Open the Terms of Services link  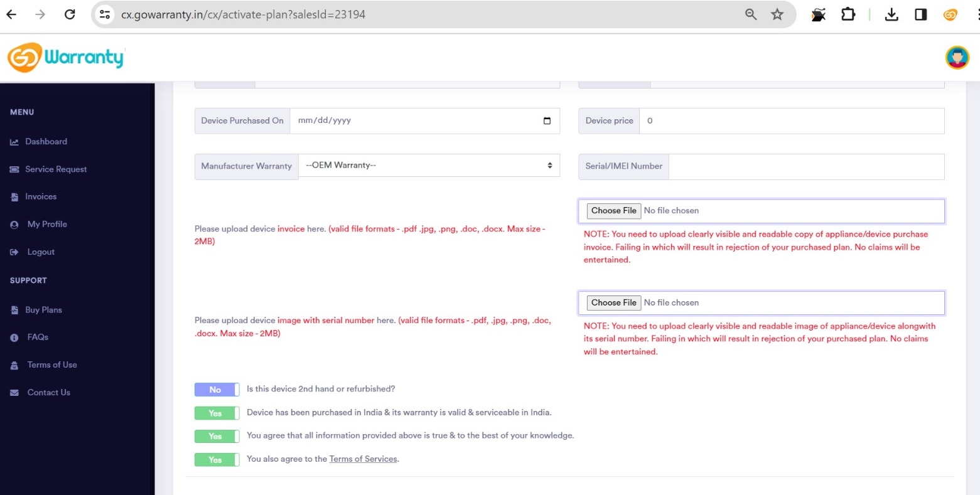[x=363, y=459]
